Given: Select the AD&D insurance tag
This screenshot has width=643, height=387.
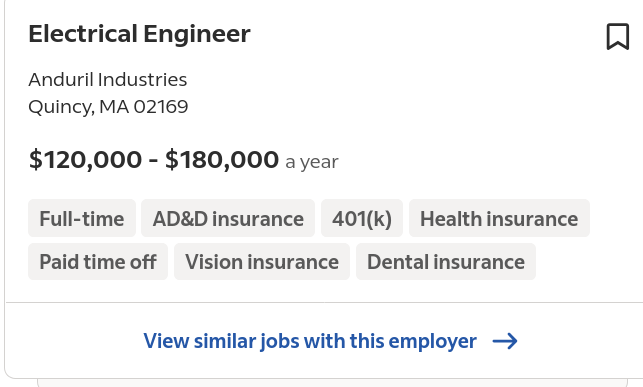Looking at the screenshot, I should point(228,219).
